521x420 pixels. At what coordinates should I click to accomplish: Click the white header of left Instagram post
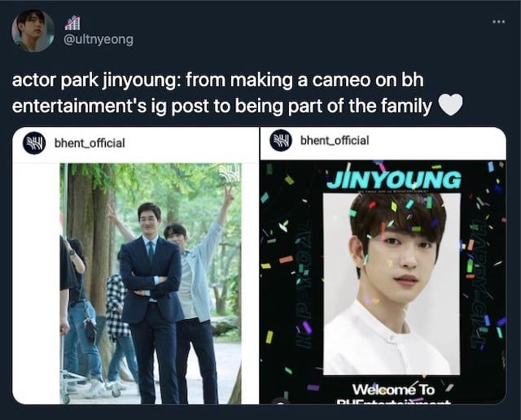(x=136, y=145)
